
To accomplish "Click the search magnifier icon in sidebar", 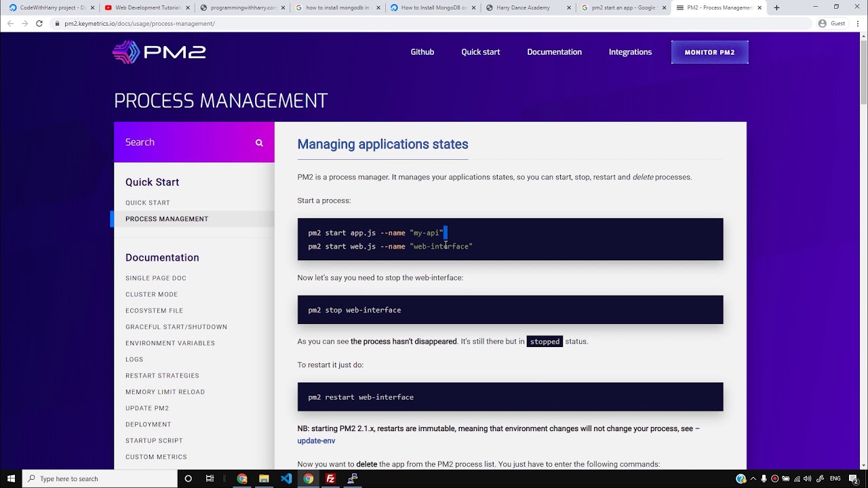I will coord(259,142).
